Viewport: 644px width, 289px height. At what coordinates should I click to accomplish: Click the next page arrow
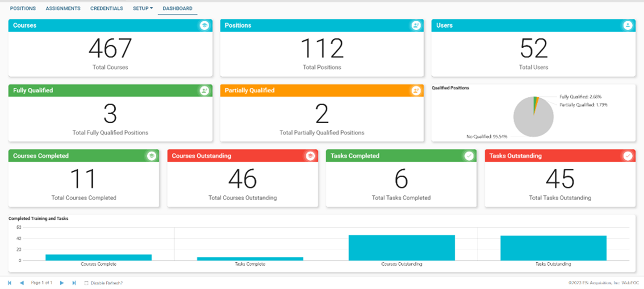coord(62,282)
